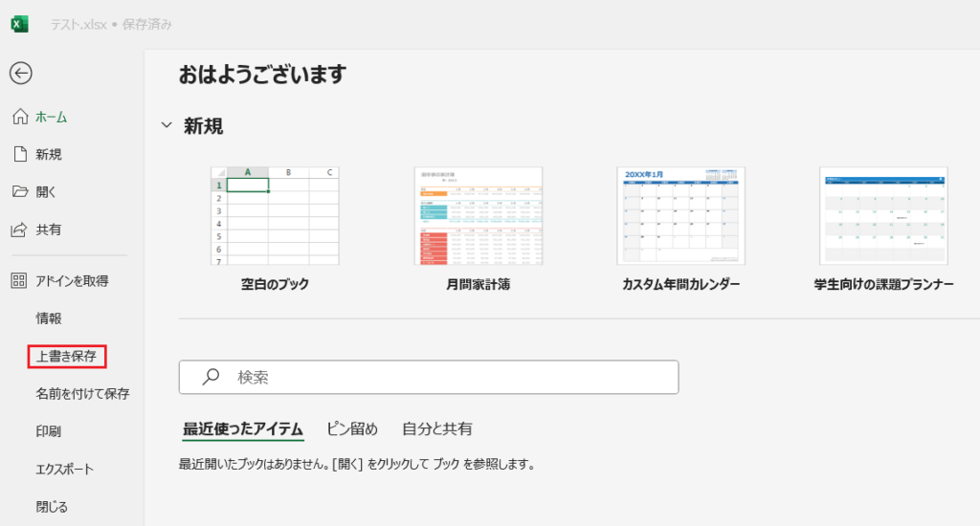Choose 名前を付けて保存
Image resolution: width=980 pixels, height=526 pixels.
(x=82, y=394)
